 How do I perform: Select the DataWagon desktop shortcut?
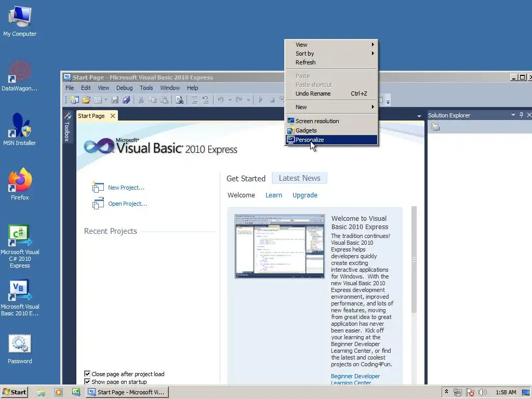pos(20,75)
